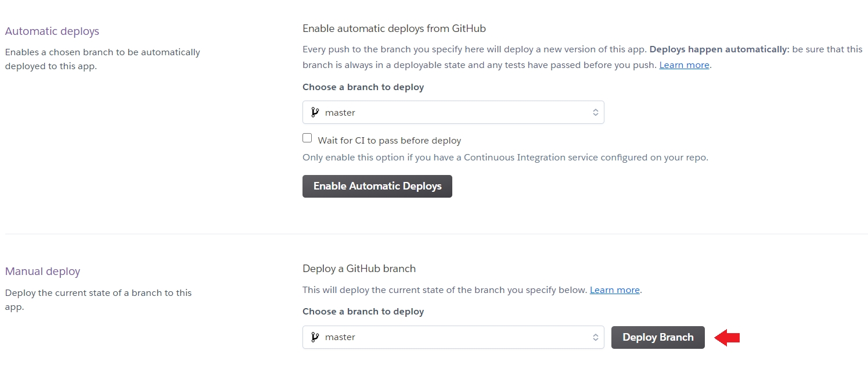Open Learn more link about automatic deploys
This screenshot has width=868, height=368.
(684, 65)
